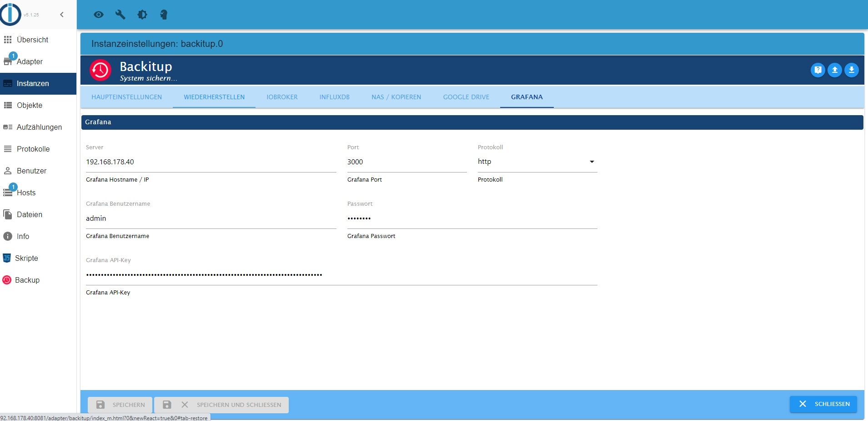The height and width of the screenshot is (421, 868).
Task: Click the Grafana Passwort field
Action: click(472, 218)
